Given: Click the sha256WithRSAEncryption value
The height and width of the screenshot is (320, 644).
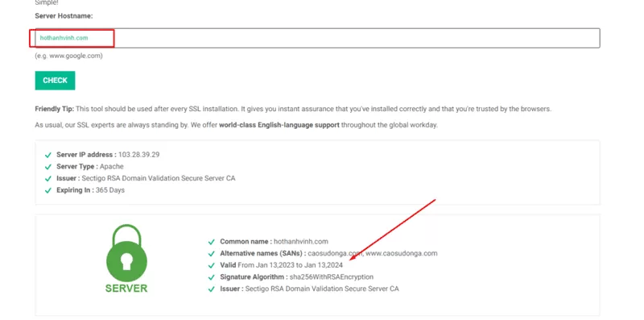Looking at the screenshot, I should pos(332,276).
